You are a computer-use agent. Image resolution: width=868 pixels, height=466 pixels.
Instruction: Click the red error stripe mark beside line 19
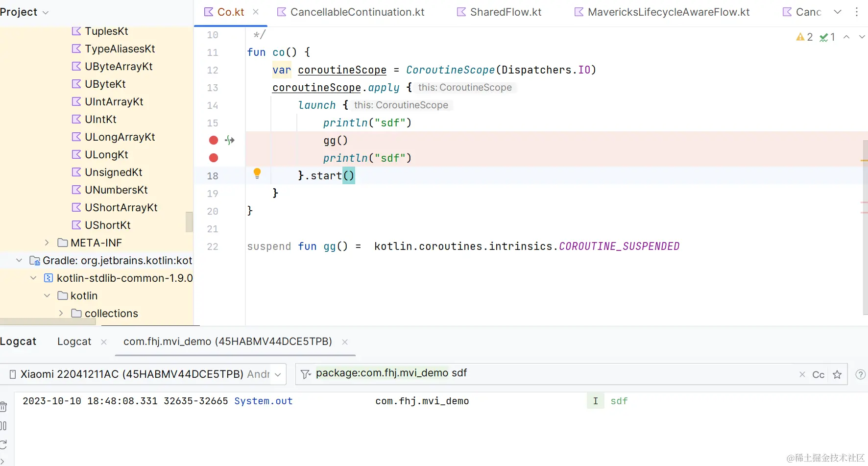pyautogui.click(x=864, y=202)
